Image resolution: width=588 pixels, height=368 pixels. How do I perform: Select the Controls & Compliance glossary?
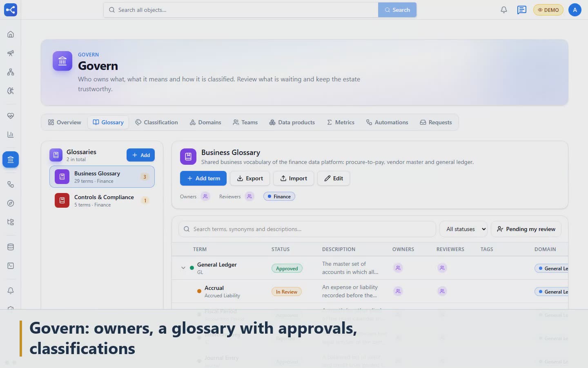(x=102, y=200)
